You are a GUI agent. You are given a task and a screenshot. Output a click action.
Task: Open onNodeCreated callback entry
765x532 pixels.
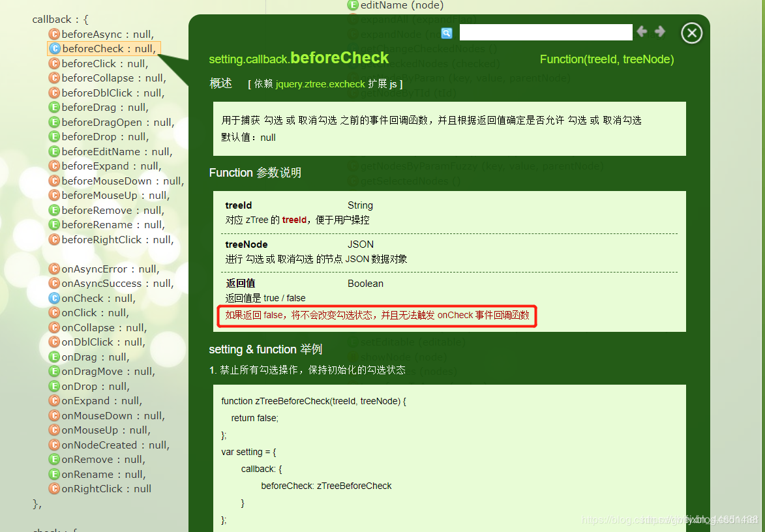click(x=110, y=445)
